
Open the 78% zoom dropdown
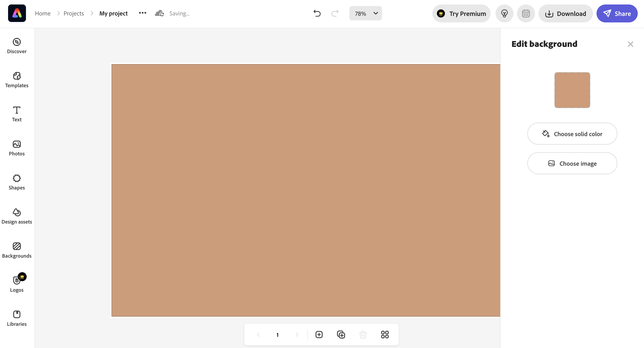click(x=365, y=13)
